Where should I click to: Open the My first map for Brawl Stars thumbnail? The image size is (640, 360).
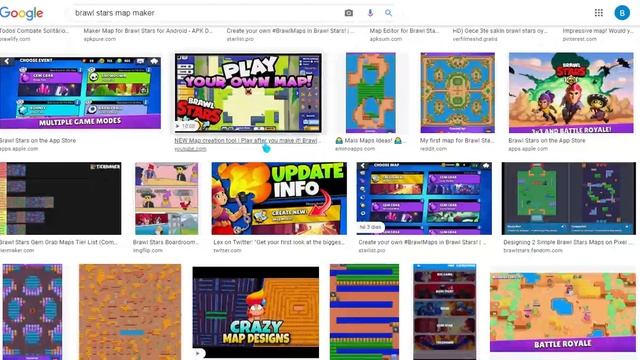pos(458,93)
